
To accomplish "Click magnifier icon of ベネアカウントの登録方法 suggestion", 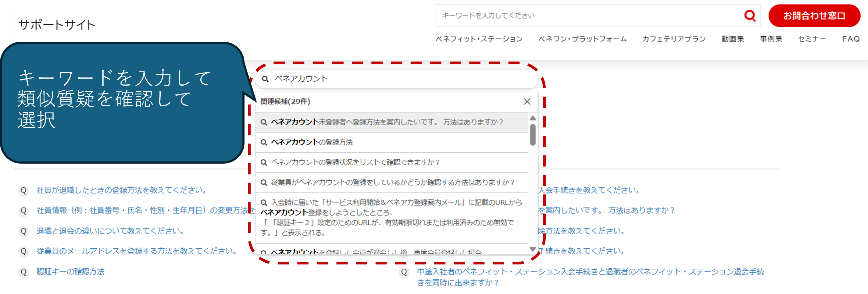I will 264,143.
